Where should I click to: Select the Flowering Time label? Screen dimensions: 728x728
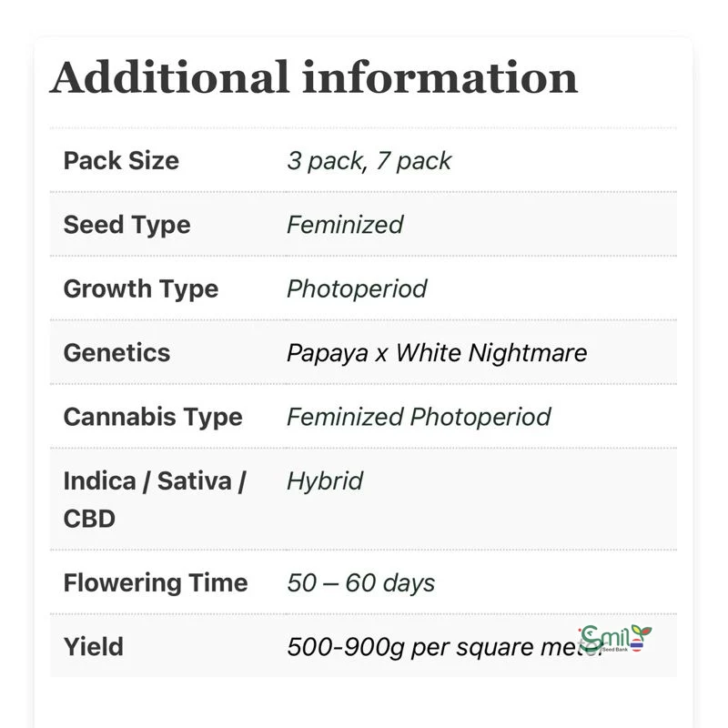pyautogui.click(x=156, y=582)
